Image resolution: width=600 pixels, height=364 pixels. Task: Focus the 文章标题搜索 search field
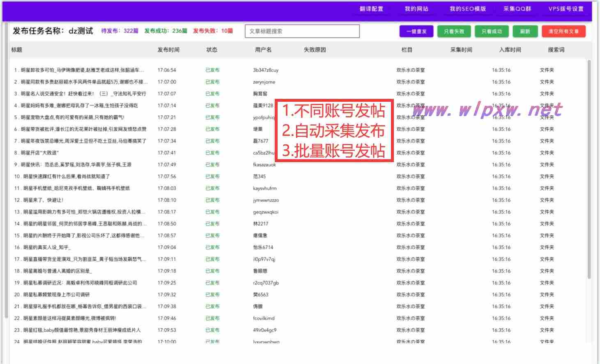302,31
